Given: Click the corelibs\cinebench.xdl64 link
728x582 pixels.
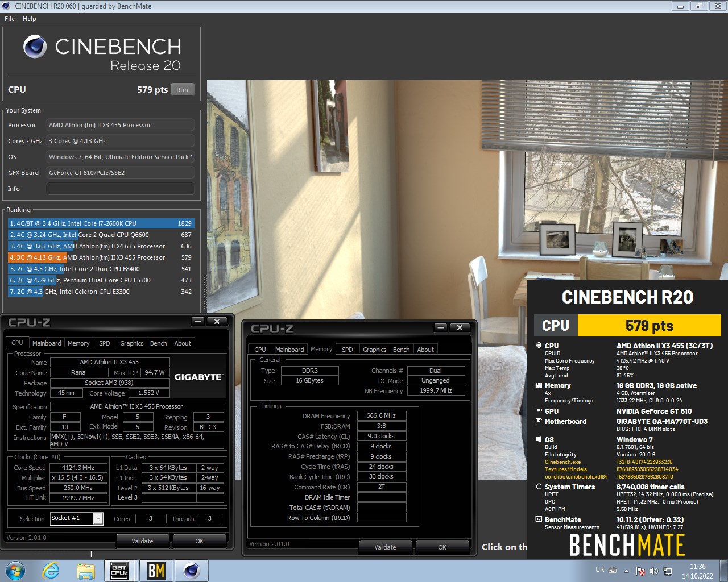Looking at the screenshot, I should (x=576, y=477).
